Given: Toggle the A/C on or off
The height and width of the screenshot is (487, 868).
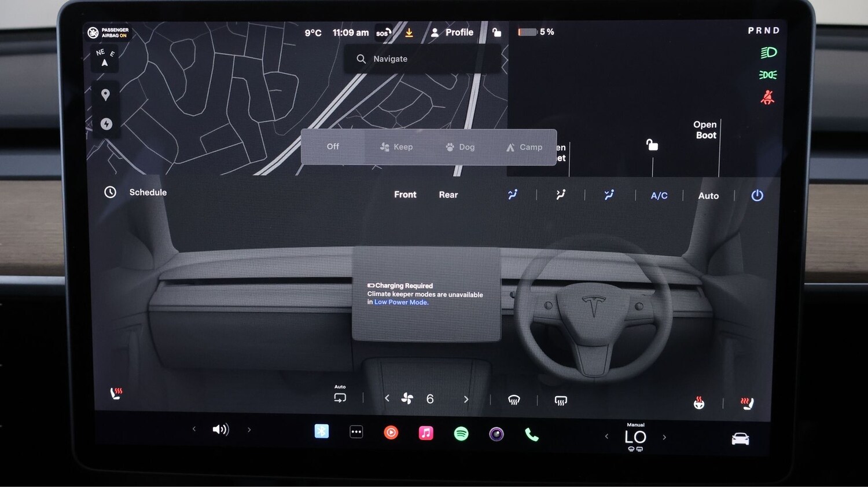Looking at the screenshot, I should [659, 196].
